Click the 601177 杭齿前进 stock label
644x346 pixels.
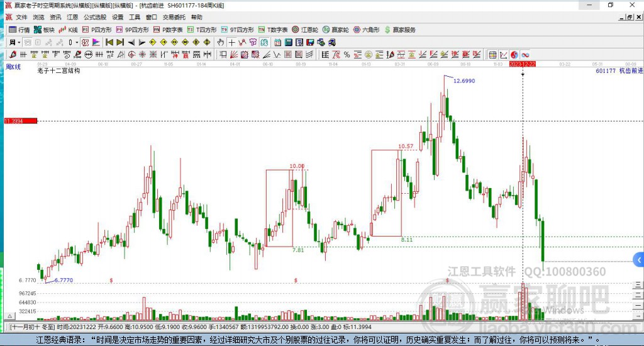(619, 70)
